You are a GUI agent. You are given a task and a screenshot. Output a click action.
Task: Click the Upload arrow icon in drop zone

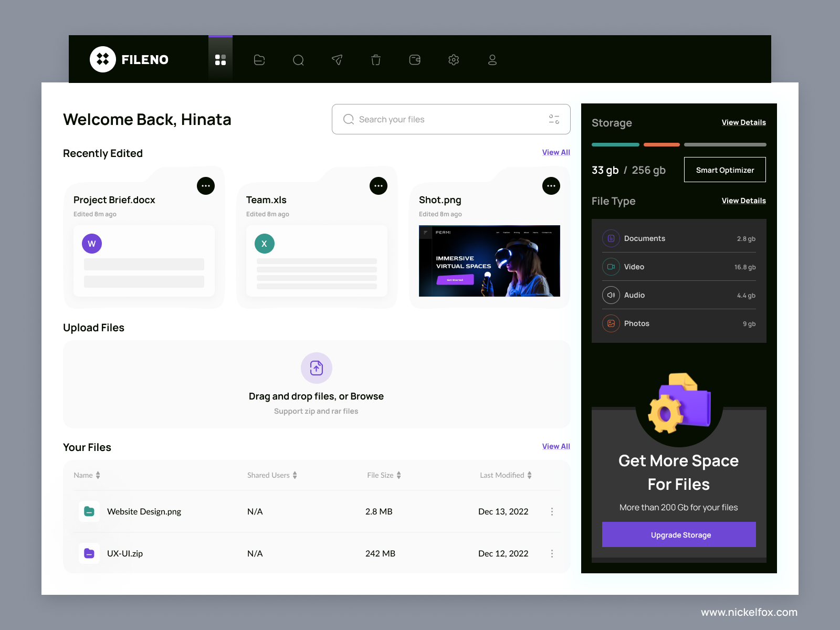coord(316,368)
